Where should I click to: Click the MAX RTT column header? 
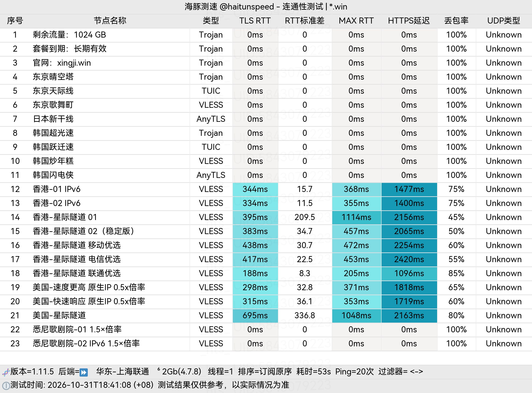pyautogui.click(x=356, y=21)
